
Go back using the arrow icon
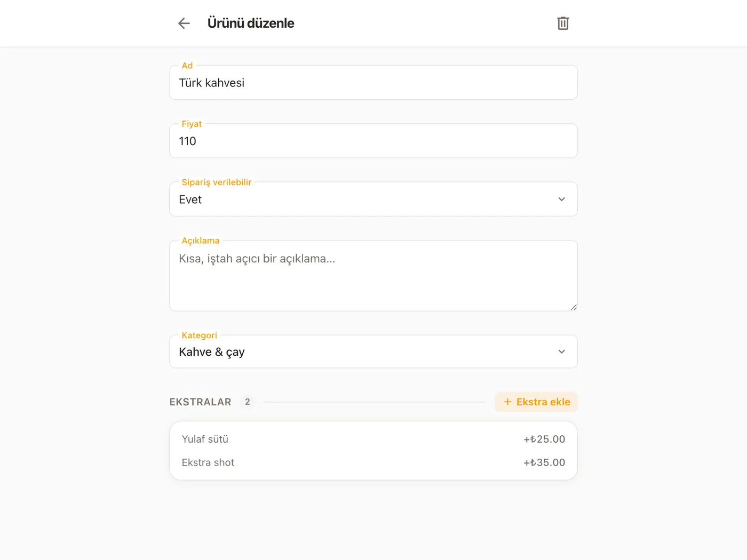coord(184,23)
